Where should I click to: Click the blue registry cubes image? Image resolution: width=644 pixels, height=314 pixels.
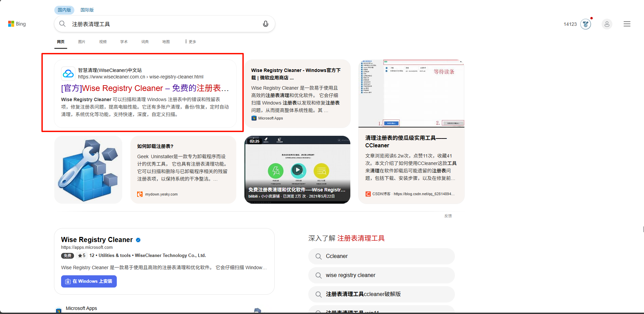pos(88,170)
